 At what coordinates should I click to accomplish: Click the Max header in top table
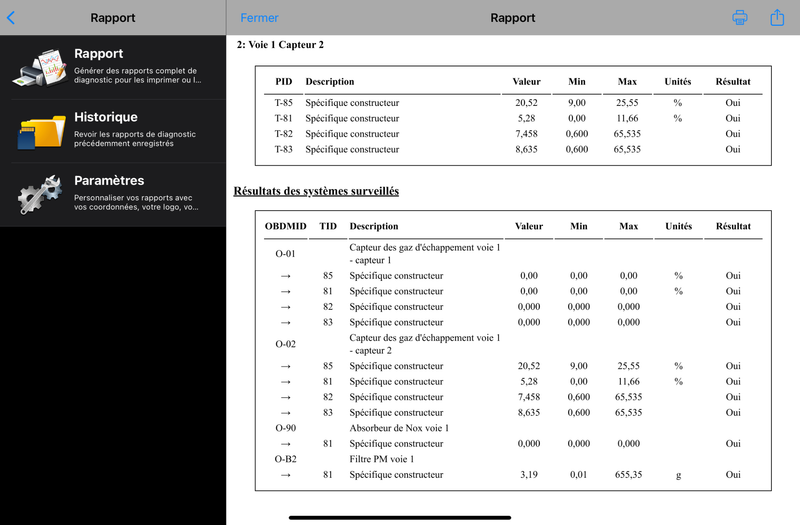coord(627,82)
